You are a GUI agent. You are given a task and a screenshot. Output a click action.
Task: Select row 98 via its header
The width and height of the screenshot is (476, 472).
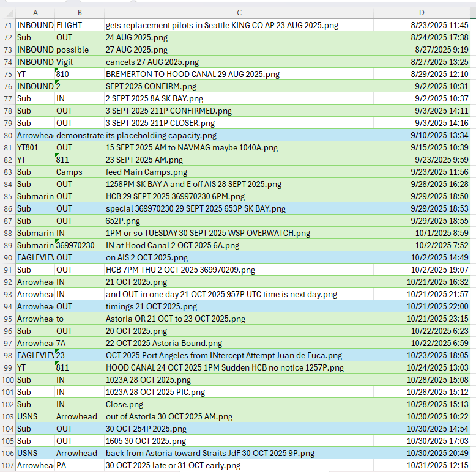[x=7, y=355]
